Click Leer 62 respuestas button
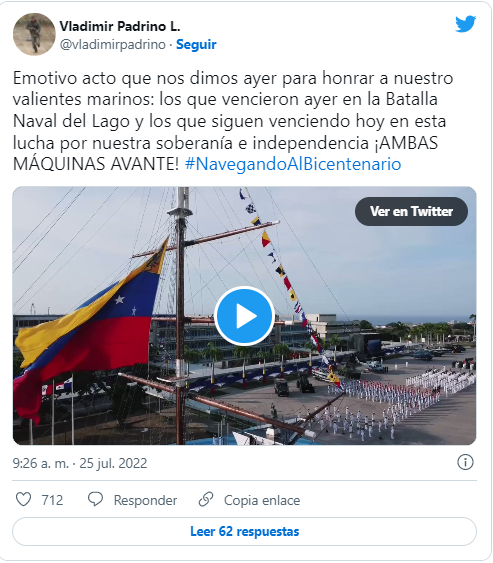The width and height of the screenshot is (493, 563). click(x=245, y=531)
